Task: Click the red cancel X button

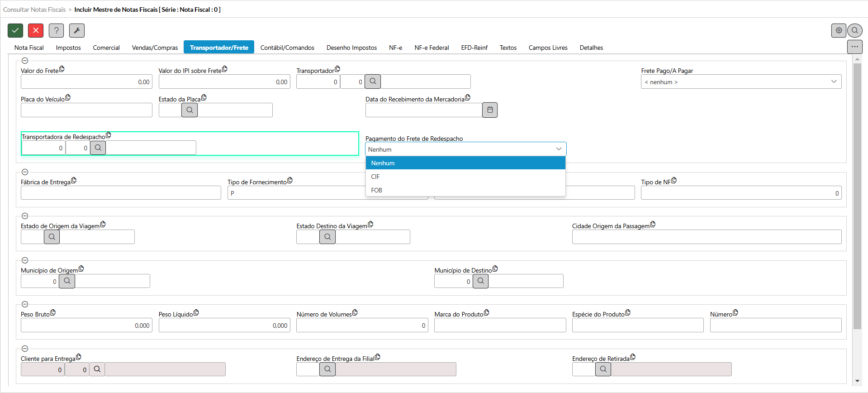Action: point(36,30)
